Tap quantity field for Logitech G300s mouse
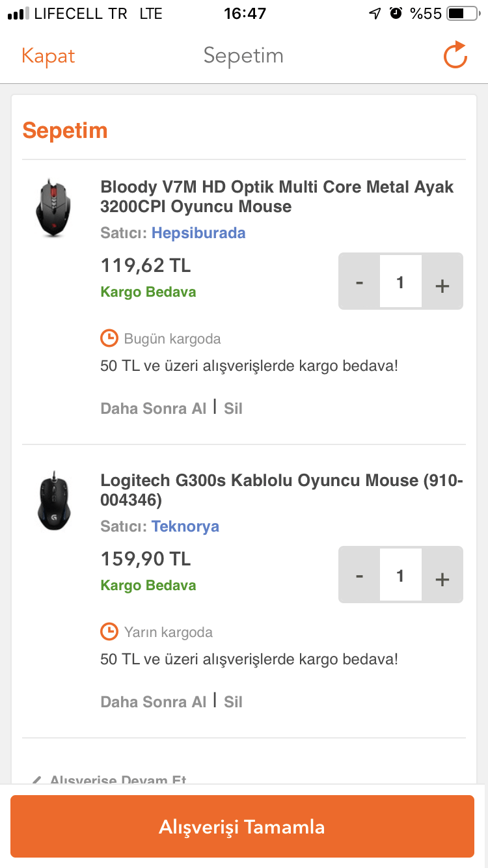This screenshot has height=868, width=488. point(400,576)
